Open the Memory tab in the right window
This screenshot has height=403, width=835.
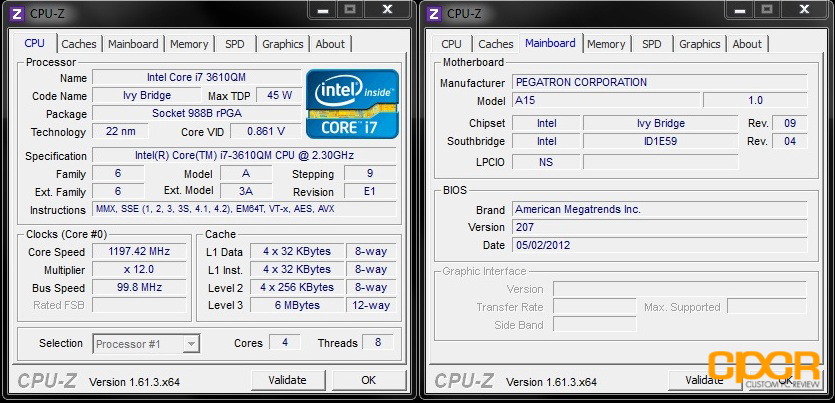coord(606,44)
